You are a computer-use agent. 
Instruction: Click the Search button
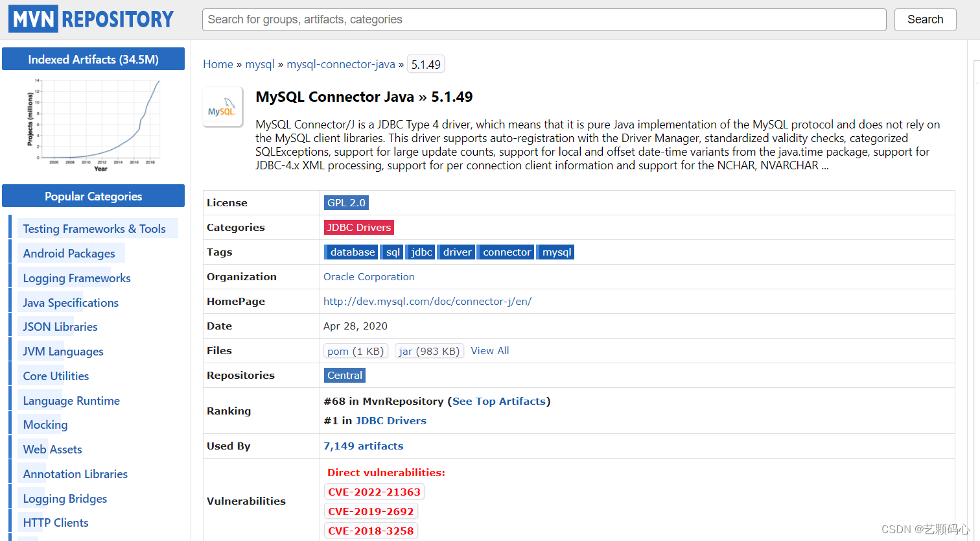925,19
